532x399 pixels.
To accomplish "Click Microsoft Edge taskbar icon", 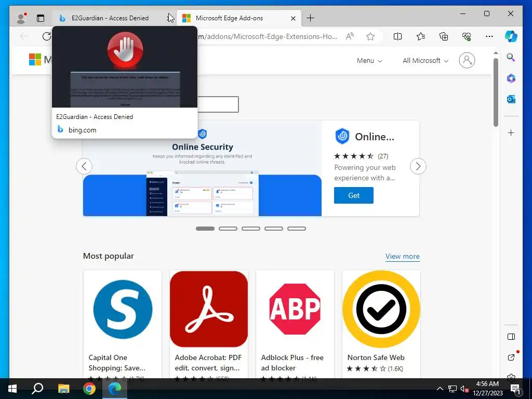I will pyautogui.click(x=115, y=389).
